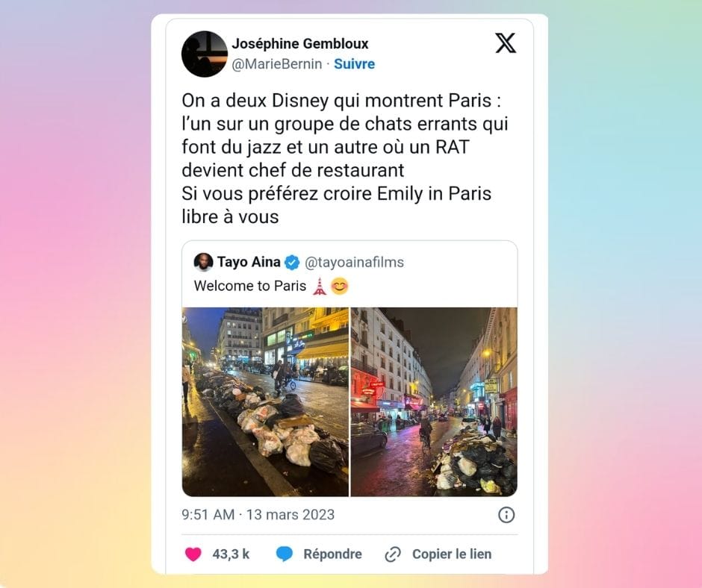Follow the account via Suivre
The height and width of the screenshot is (588, 702).
[354, 64]
